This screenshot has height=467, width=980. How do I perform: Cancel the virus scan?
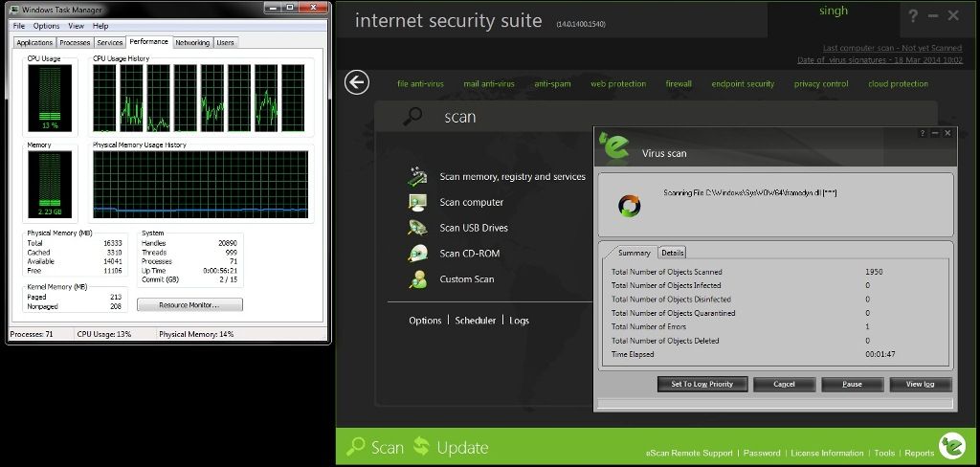click(x=784, y=384)
